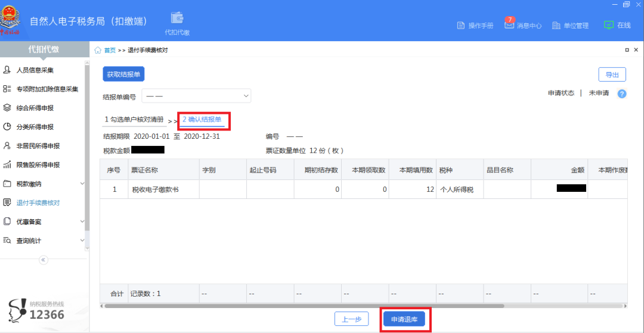The width and height of the screenshot is (644, 333).
Task: Select 2 确认结报单 step tab
Action: [202, 120]
